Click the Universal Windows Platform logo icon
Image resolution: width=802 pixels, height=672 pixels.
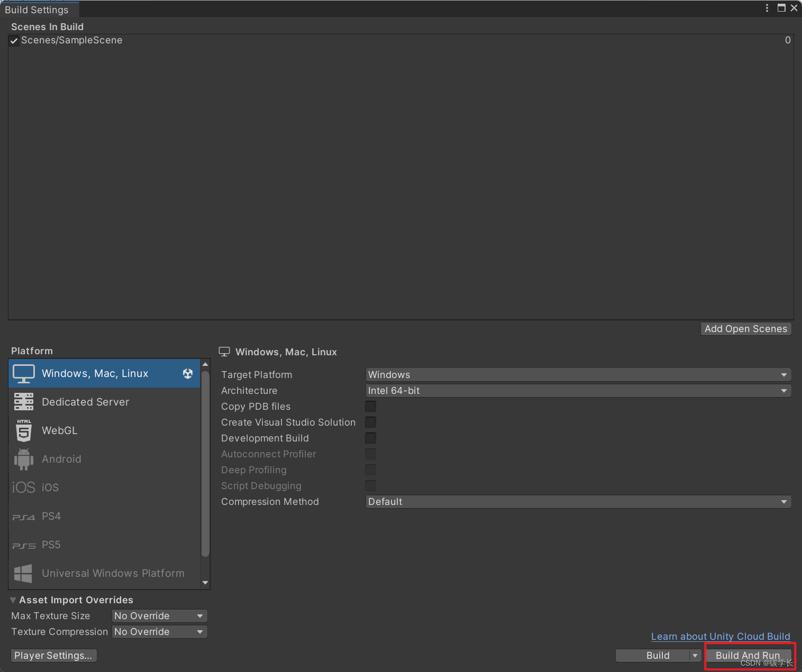tap(23, 574)
